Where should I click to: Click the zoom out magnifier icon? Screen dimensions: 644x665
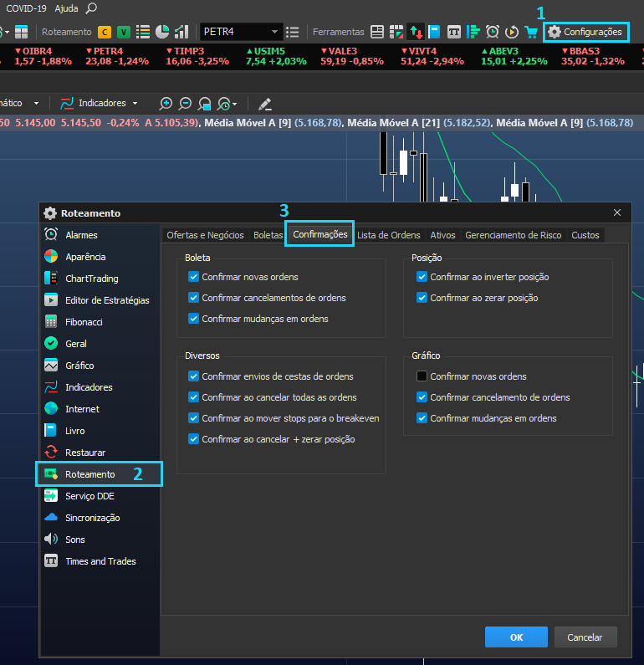(186, 104)
